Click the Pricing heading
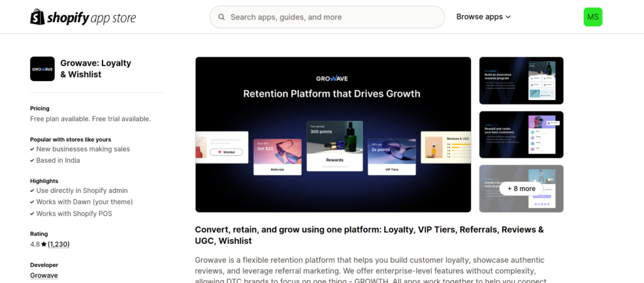 coord(40,108)
